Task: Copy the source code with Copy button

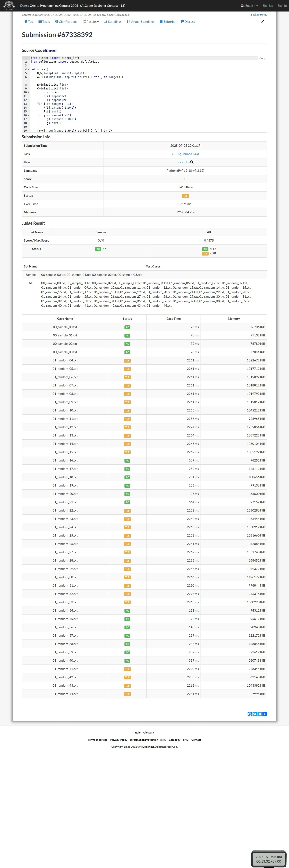Action: click(x=262, y=58)
